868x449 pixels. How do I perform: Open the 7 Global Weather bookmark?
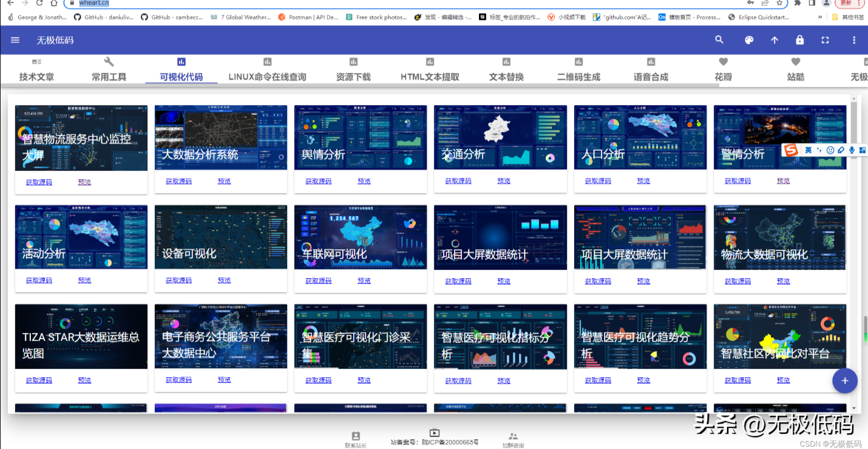240,18
